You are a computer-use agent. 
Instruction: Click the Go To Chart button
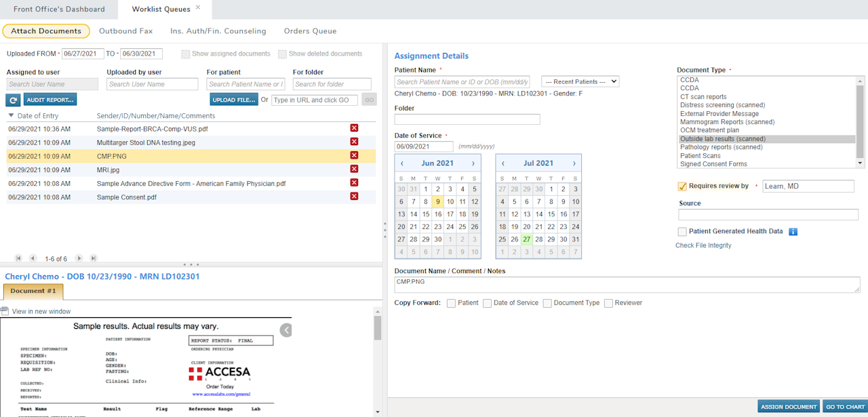pos(845,407)
